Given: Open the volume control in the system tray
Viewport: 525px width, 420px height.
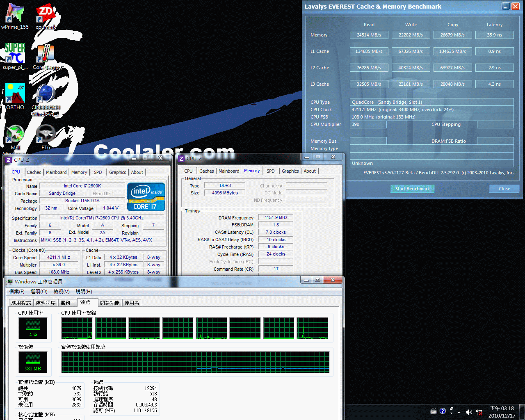Looking at the screenshot, I should pos(469,412).
